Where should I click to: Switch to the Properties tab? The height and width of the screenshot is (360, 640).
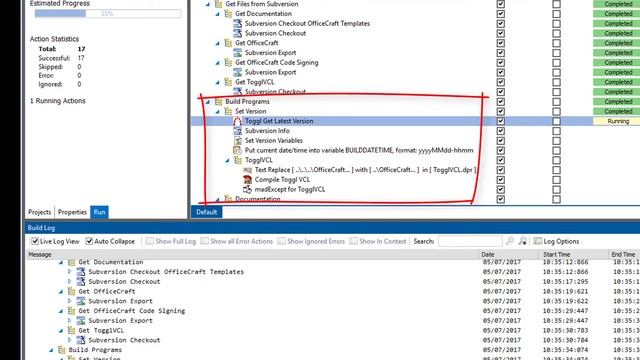[x=72, y=212]
